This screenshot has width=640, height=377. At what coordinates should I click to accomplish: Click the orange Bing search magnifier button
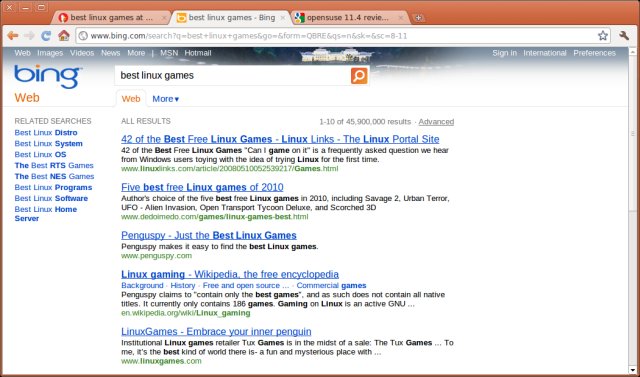[359, 76]
